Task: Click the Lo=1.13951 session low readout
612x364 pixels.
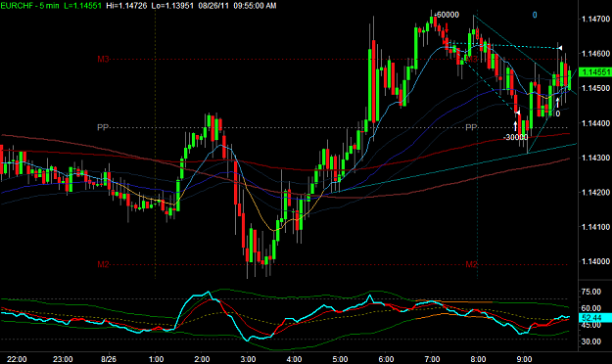Action: coord(171,6)
